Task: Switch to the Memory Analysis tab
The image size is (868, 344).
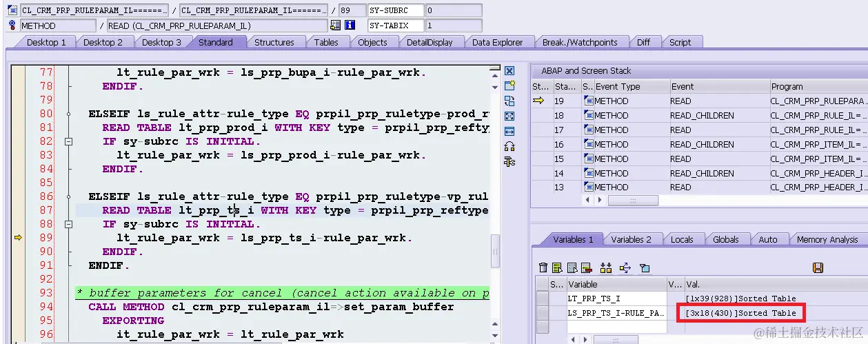Action: 827,239
